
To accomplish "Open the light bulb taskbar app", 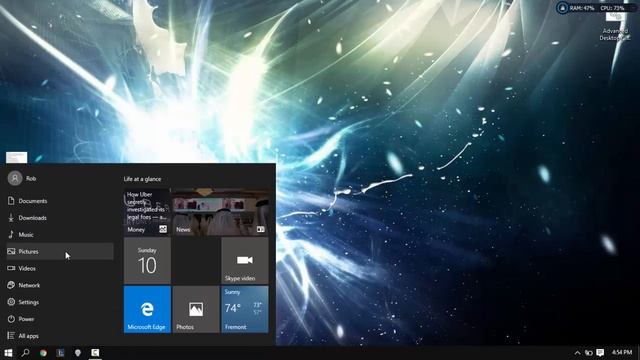I will point(78,353).
